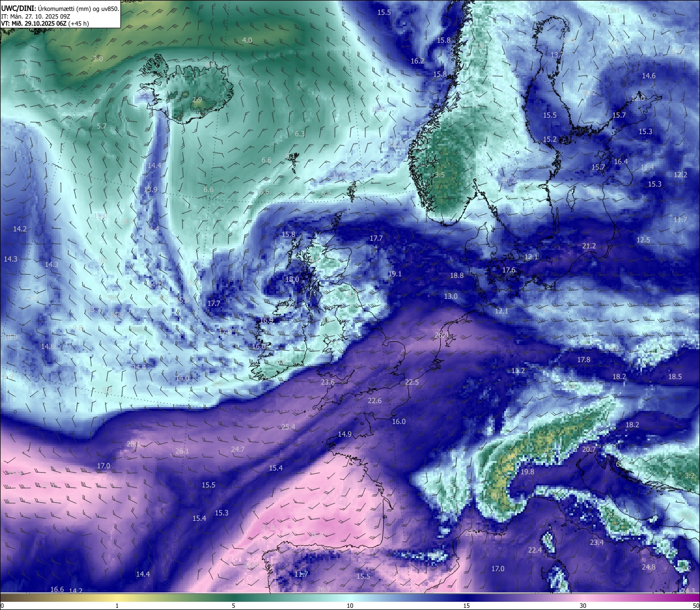Image resolution: width=700 pixels, height=610 pixels.
Task: Click the '21.2' value over the Baltic
Action: coord(589,246)
